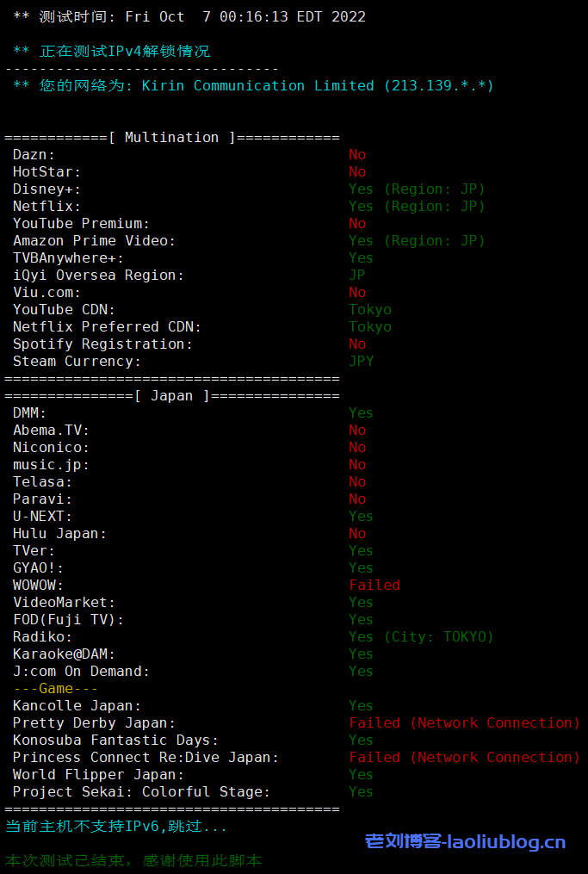Click Pretty Derby Japan's failed network result
The width and height of the screenshot is (588, 874).
464,722
